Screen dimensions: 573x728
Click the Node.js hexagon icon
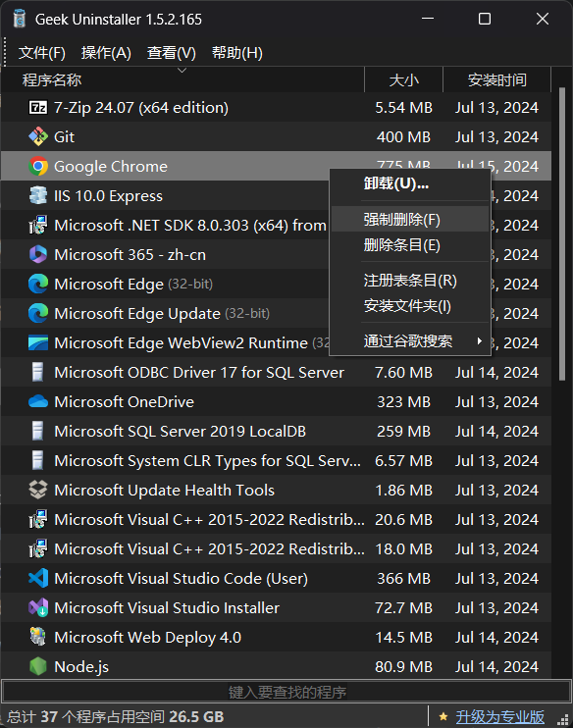point(38,666)
